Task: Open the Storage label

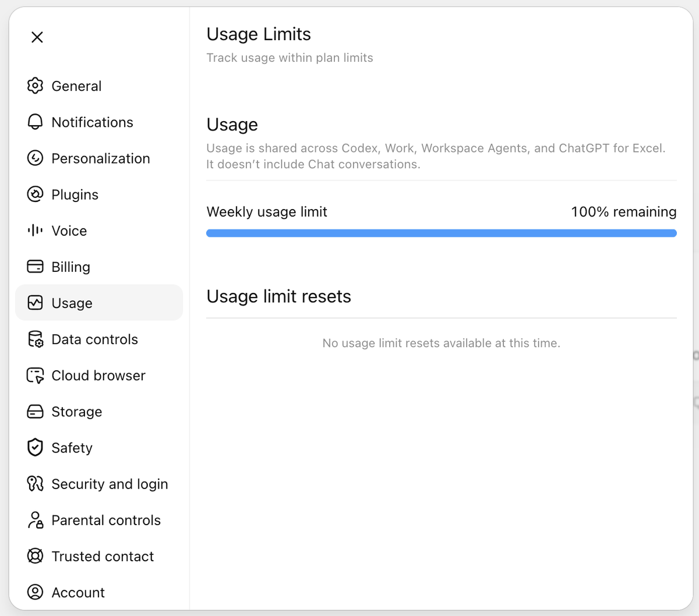Action: (76, 412)
